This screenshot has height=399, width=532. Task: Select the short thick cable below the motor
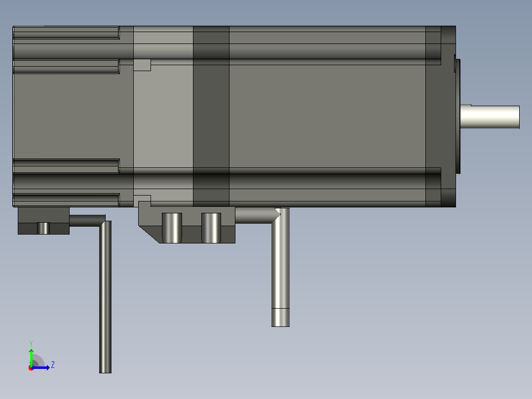[280, 267]
